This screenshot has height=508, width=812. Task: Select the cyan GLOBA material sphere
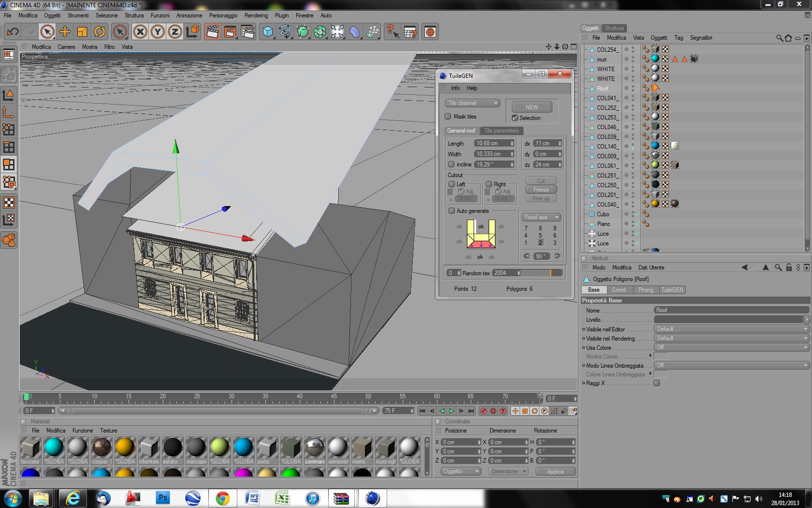click(54, 448)
